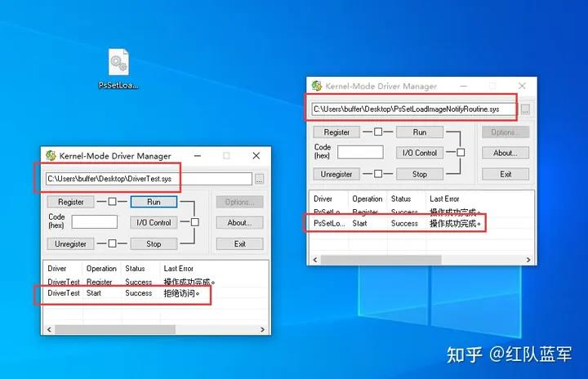Click the app icon in the PsSetLoadImageNotifyRoutine window's title bar

click(x=317, y=86)
